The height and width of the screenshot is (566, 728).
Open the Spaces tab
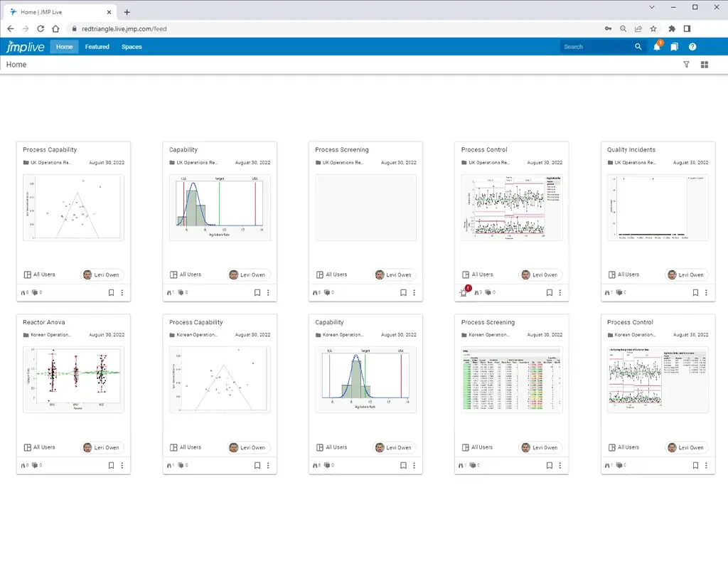[x=132, y=47]
